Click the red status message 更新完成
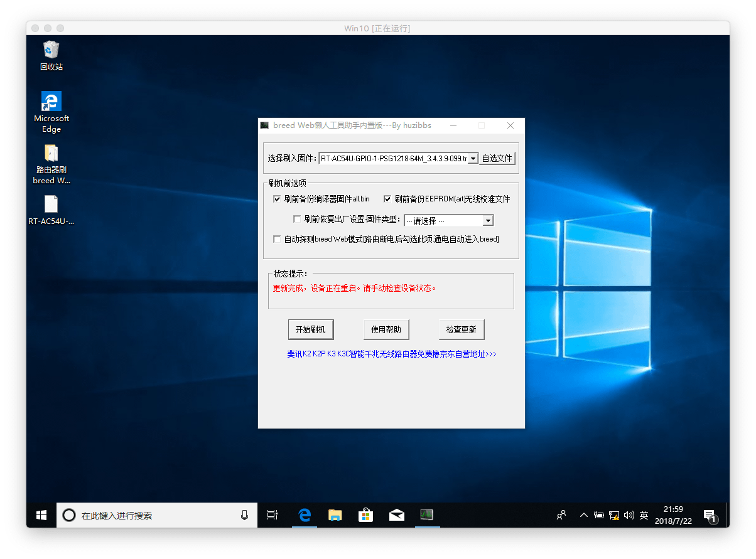 pos(354,289)
